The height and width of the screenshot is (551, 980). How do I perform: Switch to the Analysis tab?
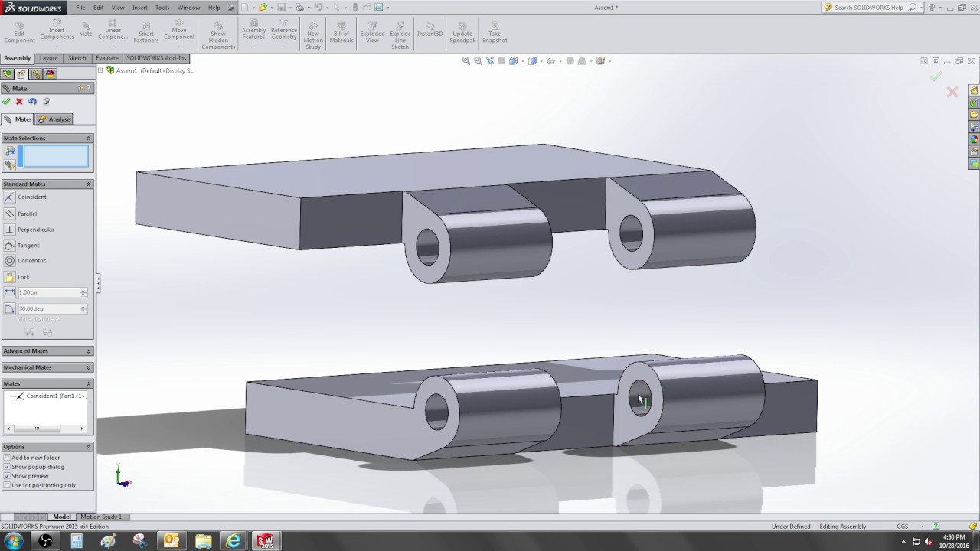(x=54, y=119)
